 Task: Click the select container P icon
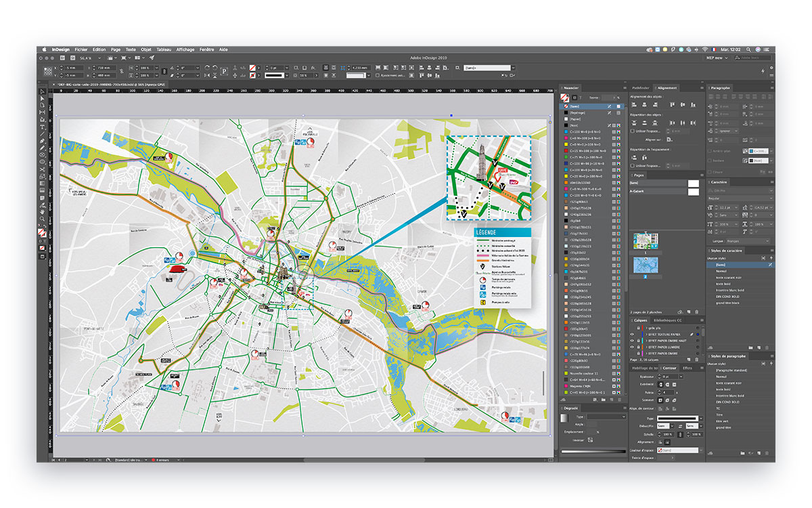[x=224, y=71]
